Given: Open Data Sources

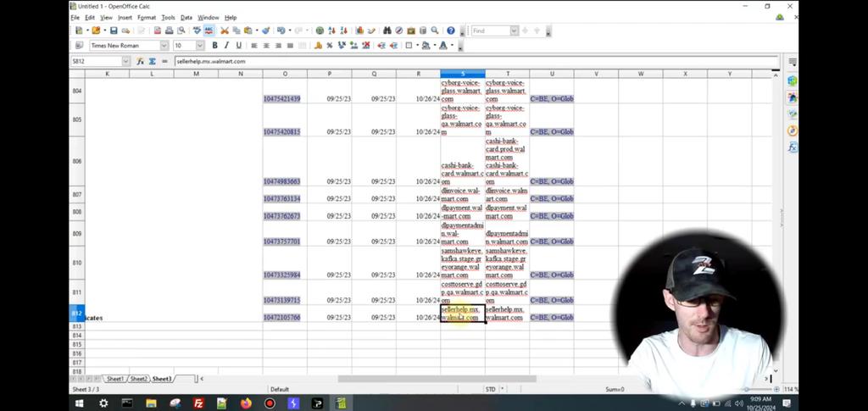Looking at the screenshot, I should click(x=423, y=31).
